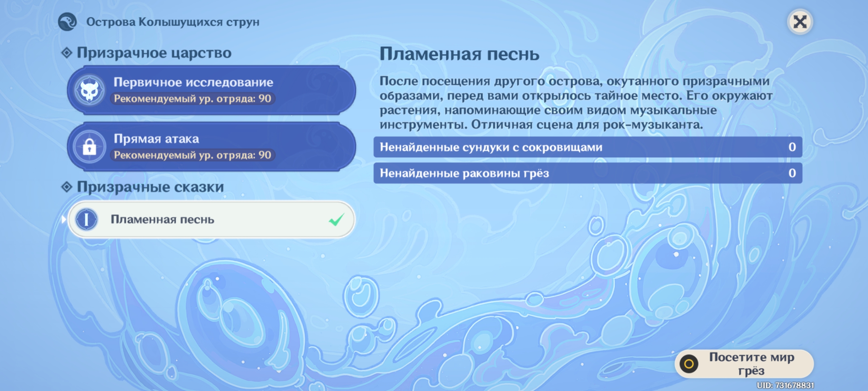Click the recommended level 90 label under Прямая атака
The width and height of the screenshot is (868, 391).
tap(192, 155)
